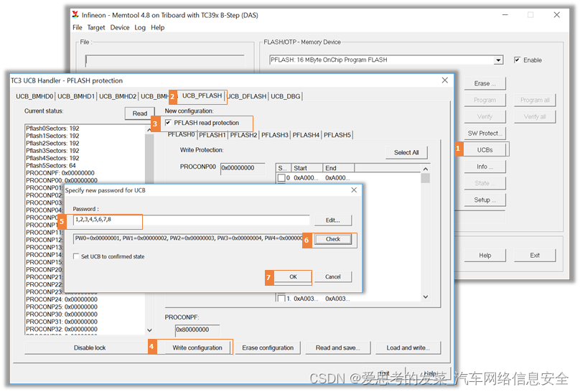Close the TC3 UCB Handler dialog
580x392 pixels.
point(444,80)
